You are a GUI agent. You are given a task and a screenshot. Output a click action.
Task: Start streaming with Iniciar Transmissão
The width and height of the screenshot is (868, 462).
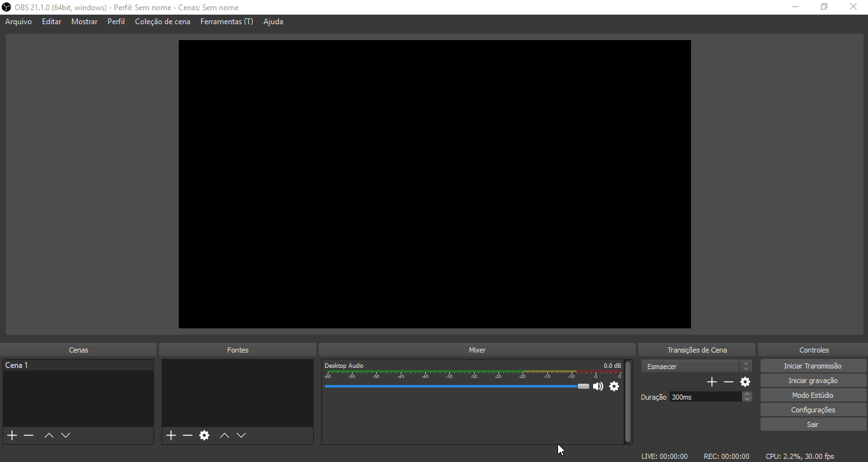[813, 365]
